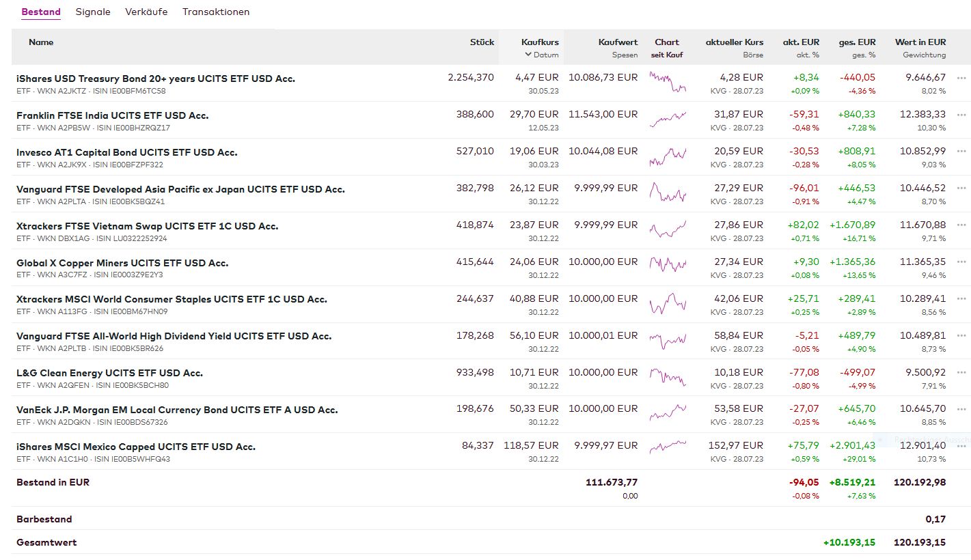The width and height of the screenshot is (971, 560).
Task: Open row menu for Xtrackers FTSE Vietnam Swap
Action: pyautogui.click(x=961, y=225)
